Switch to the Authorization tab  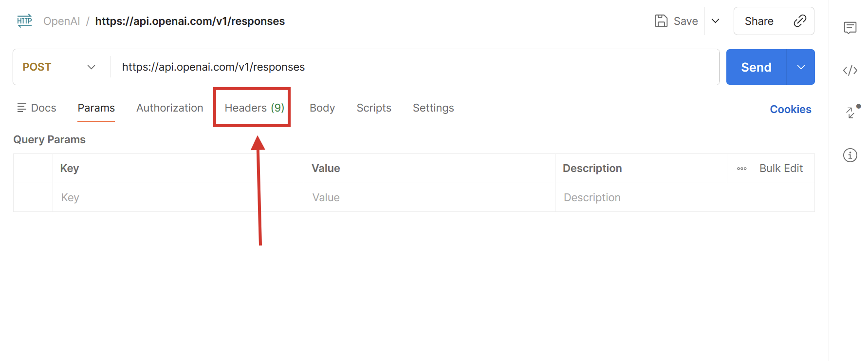point(169,108)
